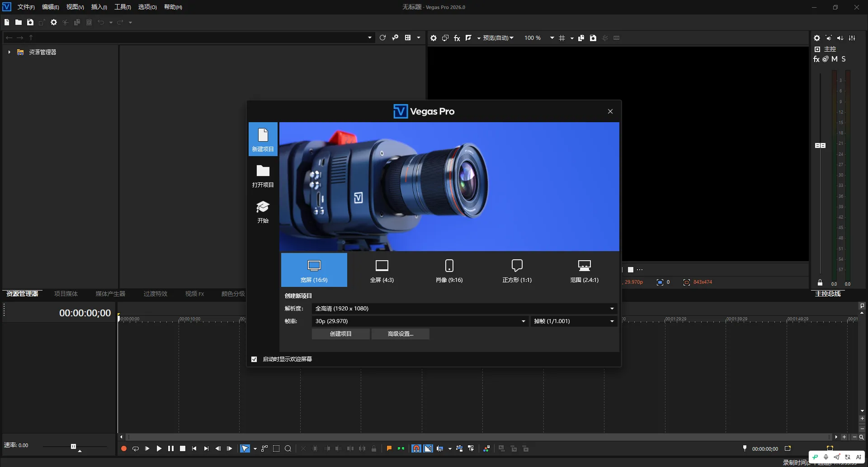Open the color tool icon in the timeline toolbar
868x467 pixels.
(486, 448)
